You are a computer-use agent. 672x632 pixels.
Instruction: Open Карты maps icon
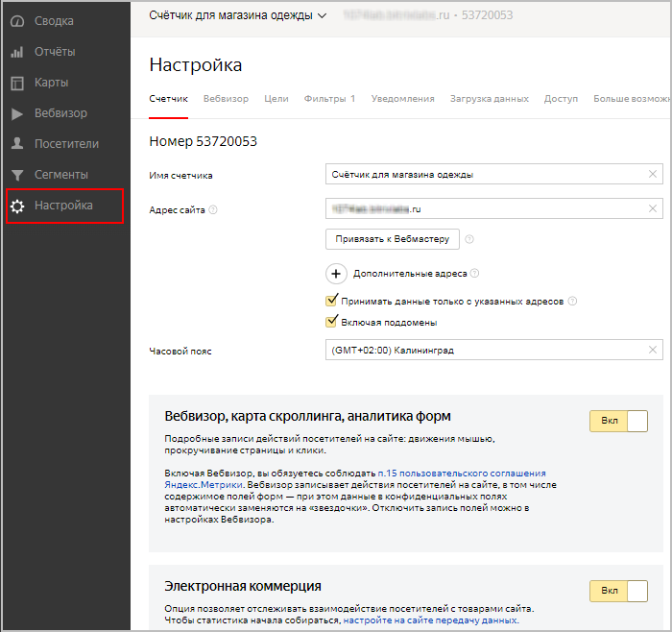tap(17, 83)
